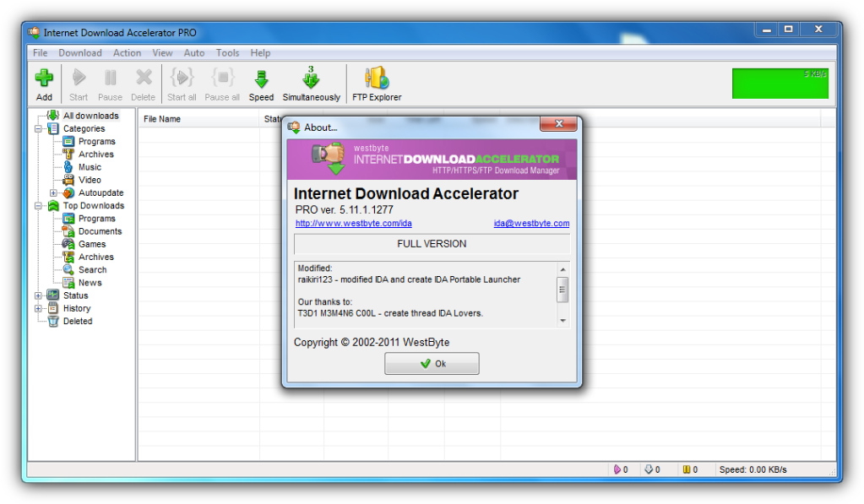Click the Add download toolbar icon
Screen dimensions: 864x504
click(44, 79)
